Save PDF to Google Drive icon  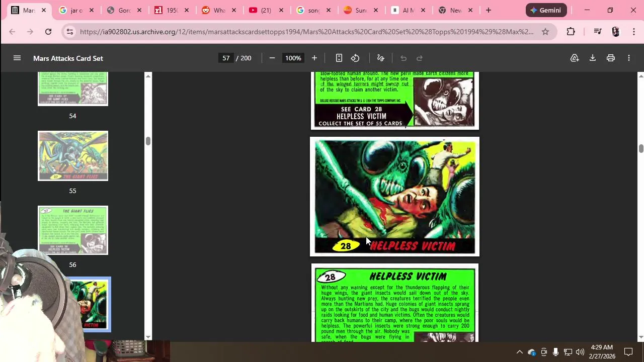[575, 58]
